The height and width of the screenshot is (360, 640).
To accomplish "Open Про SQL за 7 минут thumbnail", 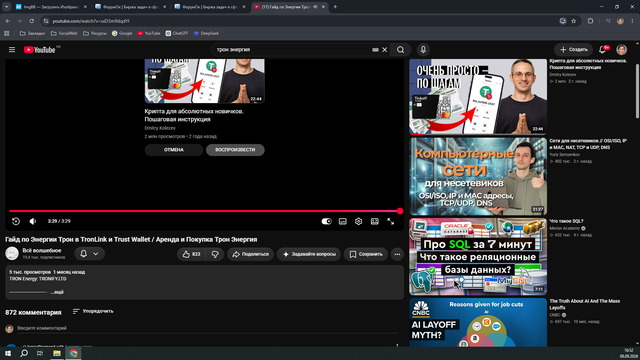I will [478, 256].
